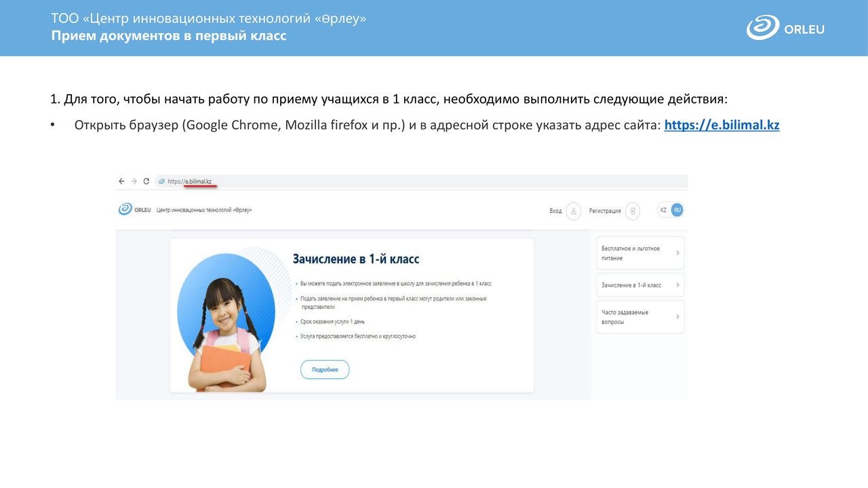This screenshot has width=868, height=488.
Task: Click the Зачисление в 1-й класс heading
Action: click(x=356, y=259)
